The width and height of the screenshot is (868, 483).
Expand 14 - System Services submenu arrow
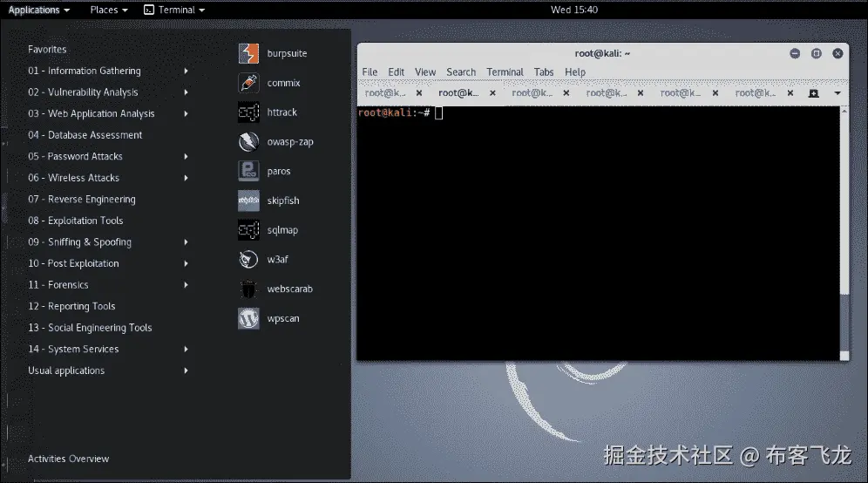(186, 349)
